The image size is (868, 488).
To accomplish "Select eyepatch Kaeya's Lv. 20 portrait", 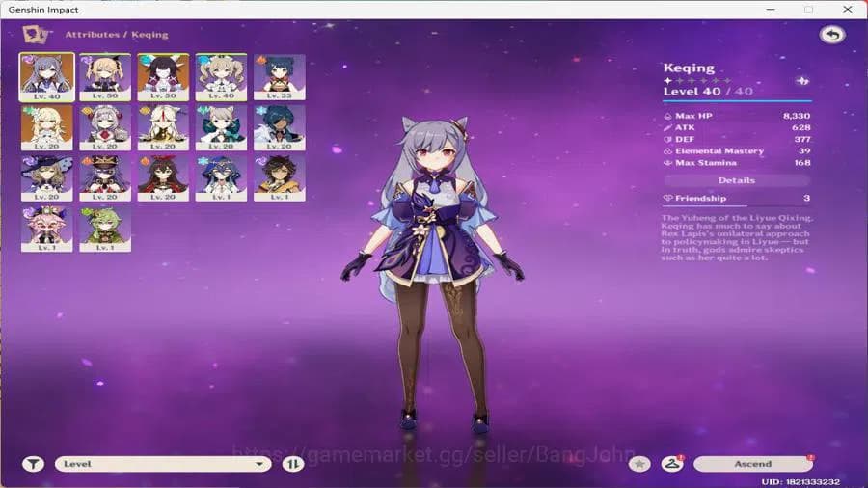I will [x=279, y=128].
